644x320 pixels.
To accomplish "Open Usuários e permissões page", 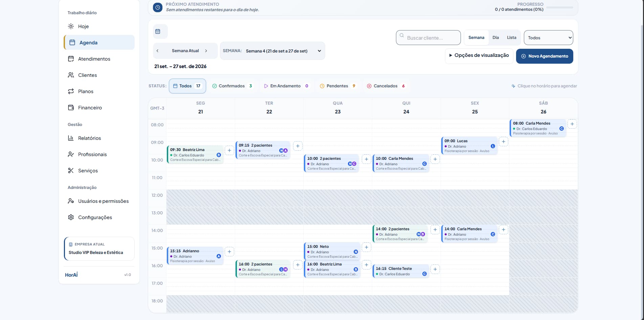I will tap(99, 201).
